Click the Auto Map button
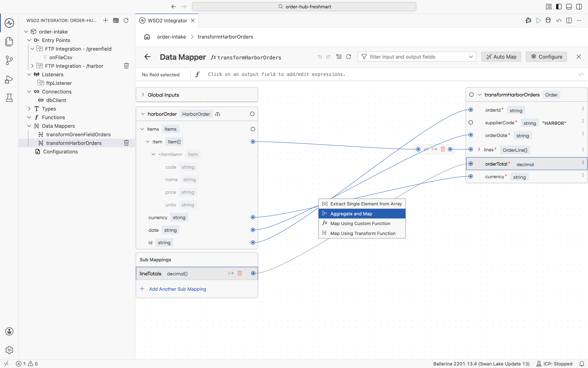This screenshot has height=368, width=588. [x=501, y=57]
